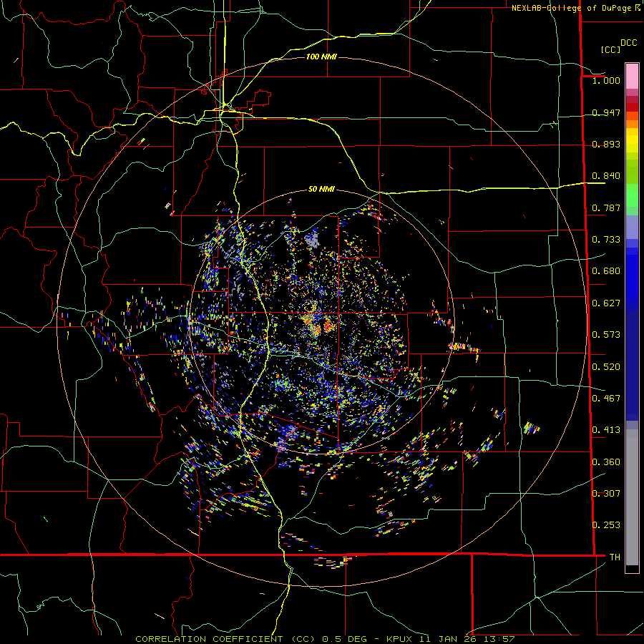Select the 0.307 scale value

(x=606, y=494)
